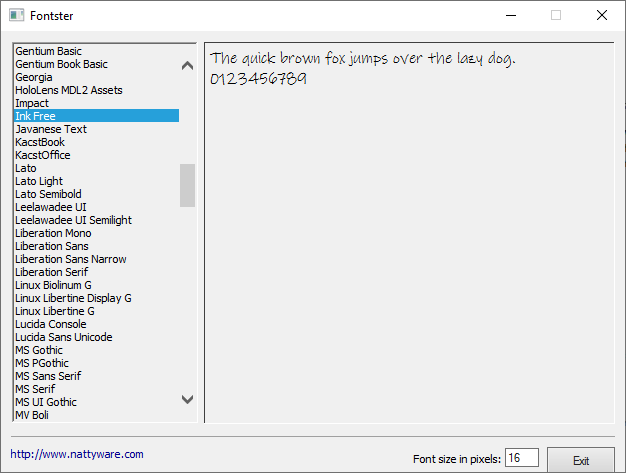The height and width of the screenshot is (473, 626).
Task: Minimize the Fontster window
Action: click(x=511, y=16)
